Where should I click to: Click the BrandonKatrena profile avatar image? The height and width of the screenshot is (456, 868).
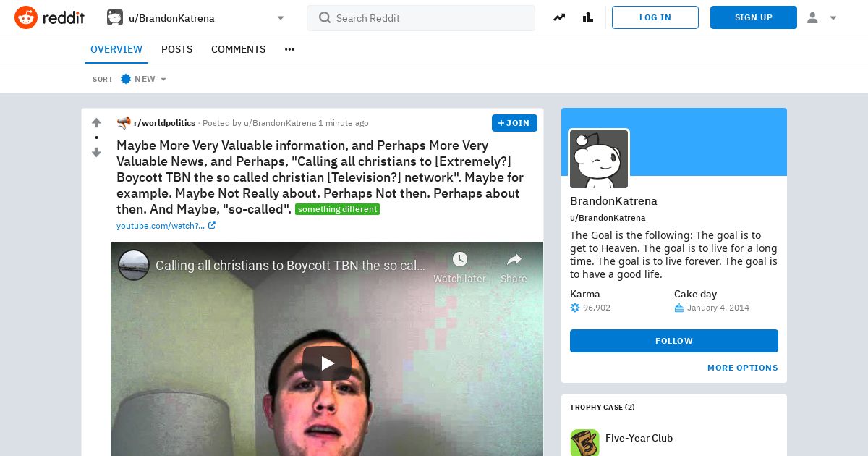[x=599, y=159]
